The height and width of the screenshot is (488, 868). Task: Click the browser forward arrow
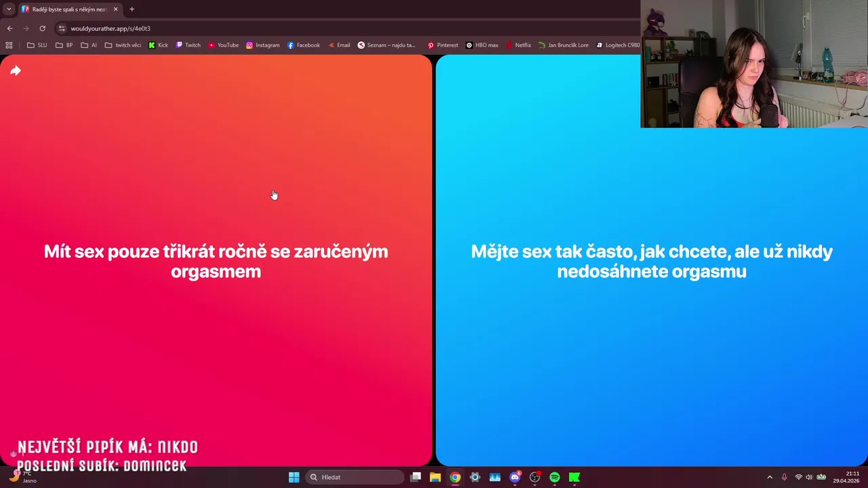[26, 28]
